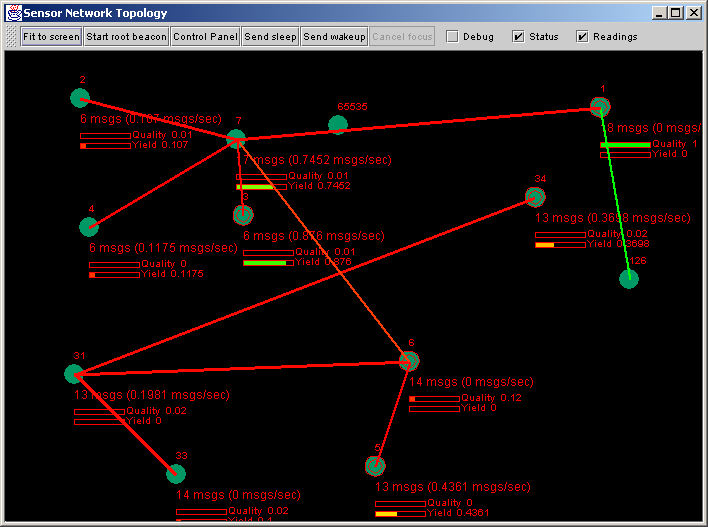Click sensor node 2 icon
The image size is (708, 527).
click(80, 98)
